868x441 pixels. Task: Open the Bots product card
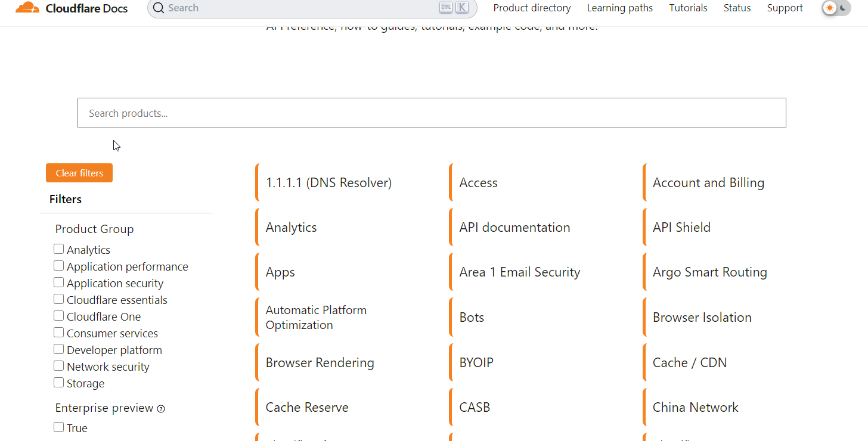point(541,317)
